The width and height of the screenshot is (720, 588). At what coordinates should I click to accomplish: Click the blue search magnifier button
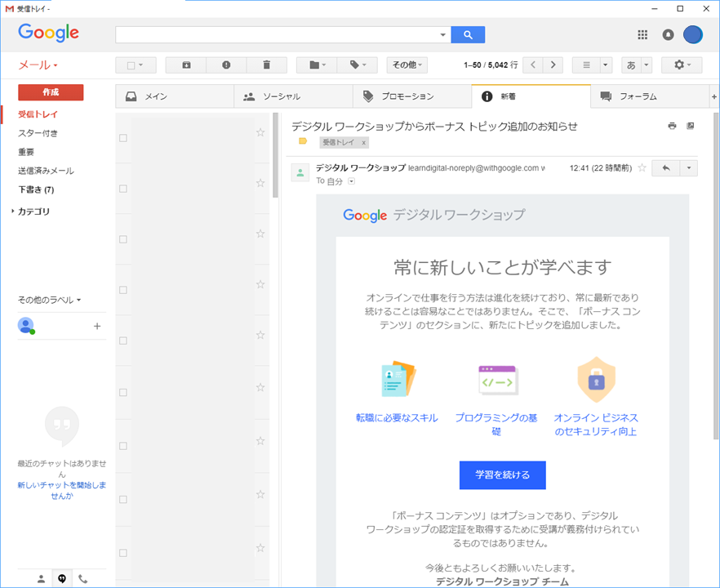click(468, 34)
